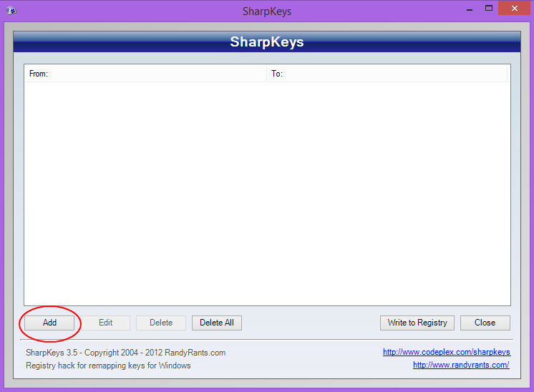Click the Write to Registry button

417,323
